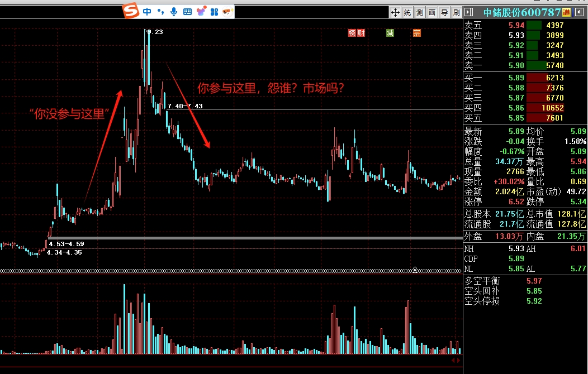Click the 内盘 value 21.35万

click(571, 237)
